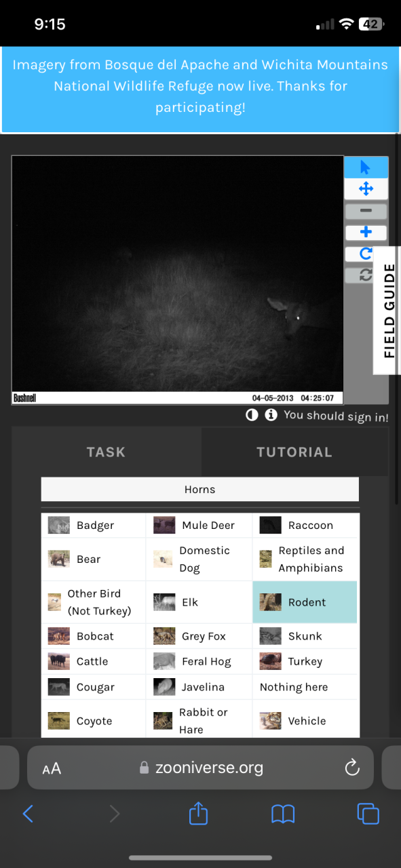Image resolution: width=401 pixels, height=868 pixels.
Task: Open Safari bookmarks book icon
Action: [x=283, y=814]
